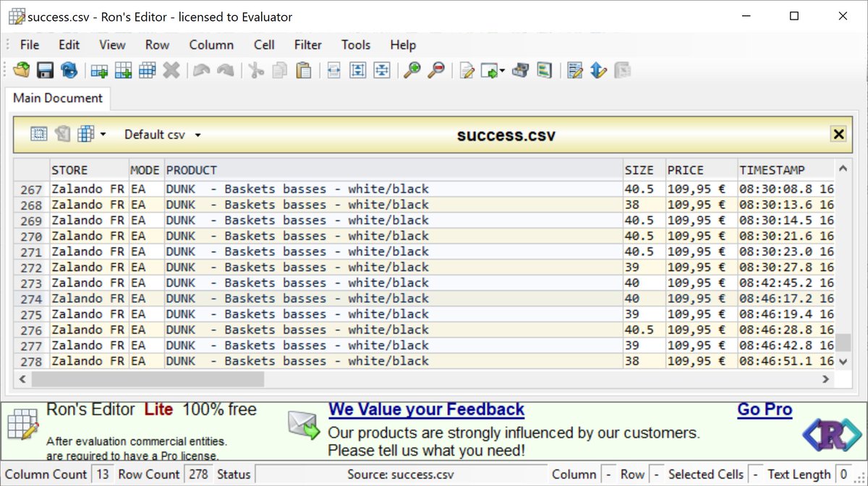
Task: Click the Redo arrow icon
Action: (x=226, y=70)
